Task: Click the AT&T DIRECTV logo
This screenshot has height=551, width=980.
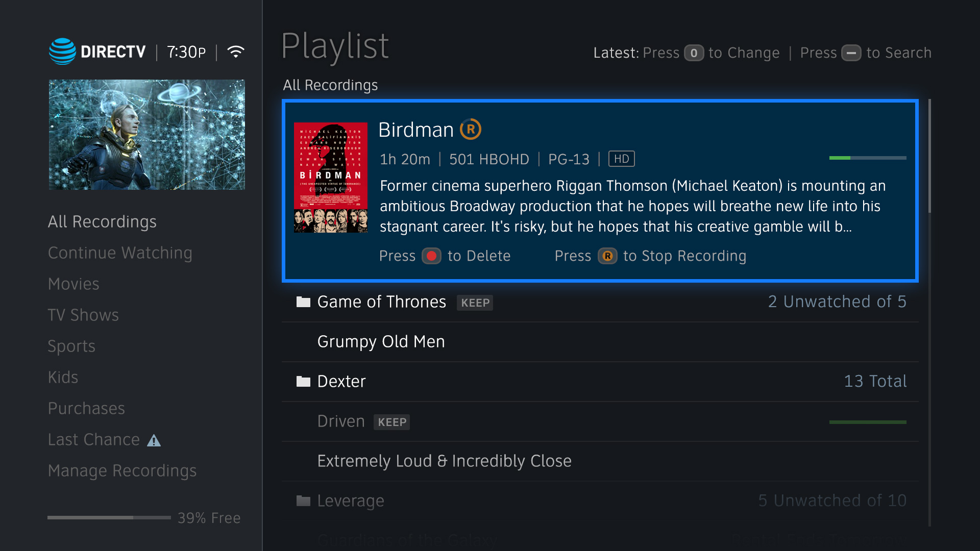Action: (x=97, y=52)
